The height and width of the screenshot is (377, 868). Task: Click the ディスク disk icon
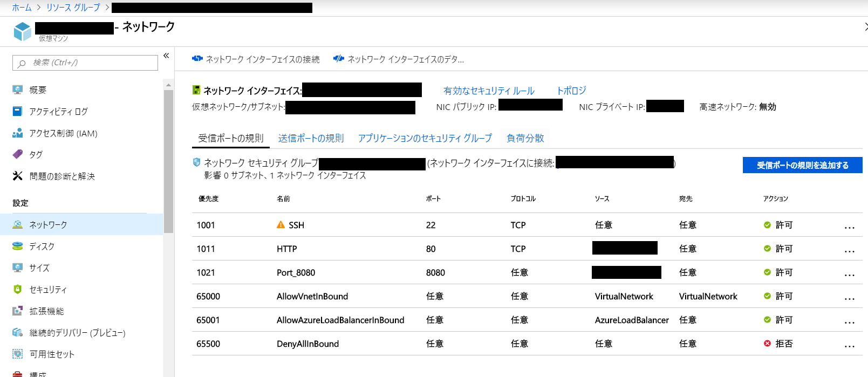click(18, 246)
